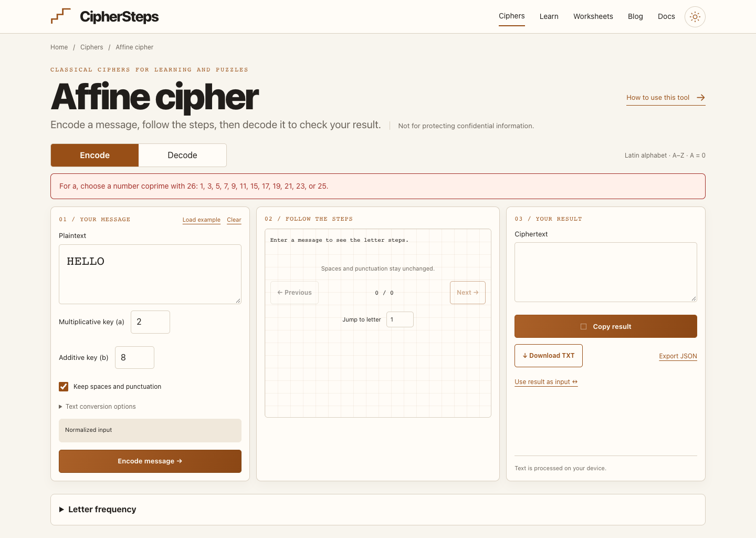Image resolution: width=756 pixels, height=538 pixels.
Task: Click the Normalized input box
Action: click(150, 430)
